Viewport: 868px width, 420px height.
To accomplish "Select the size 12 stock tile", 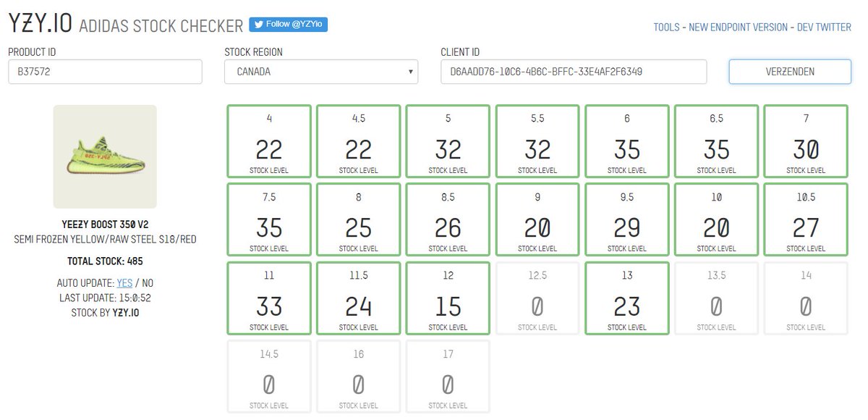I will coord(448,298).
